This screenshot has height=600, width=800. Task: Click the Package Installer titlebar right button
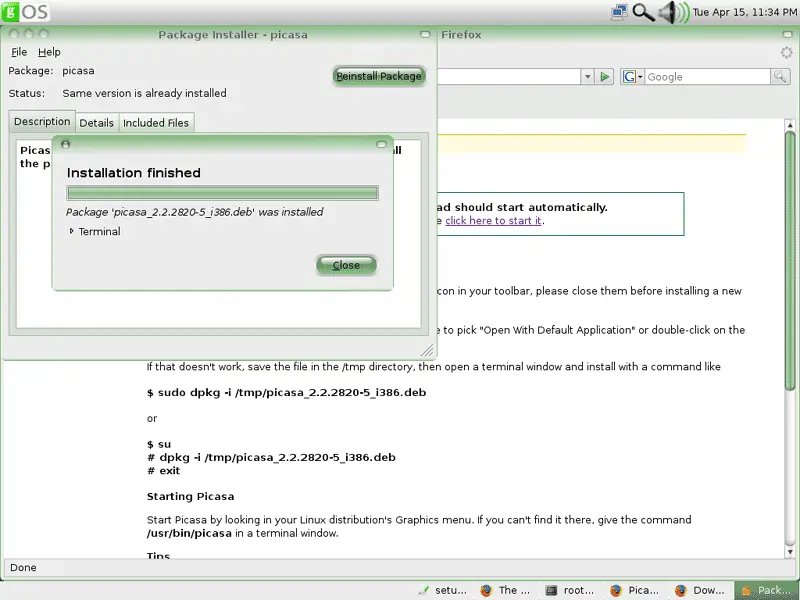pos(425,34)
